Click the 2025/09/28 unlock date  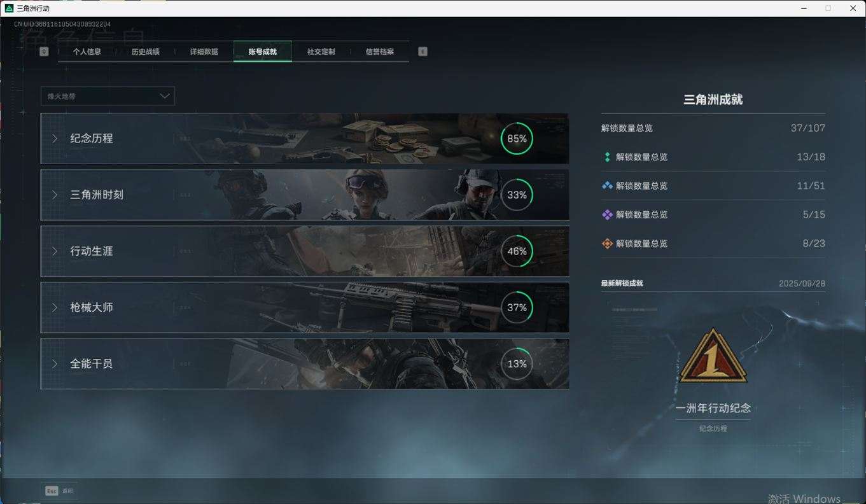(x=802, y=283)
